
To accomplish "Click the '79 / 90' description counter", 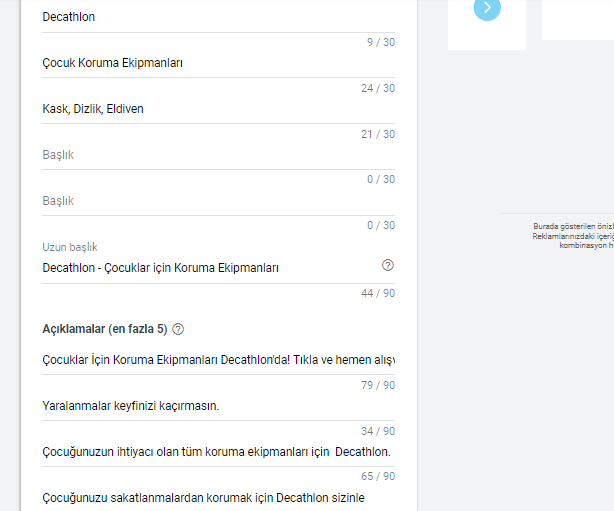I will click(x=377, y=385).
